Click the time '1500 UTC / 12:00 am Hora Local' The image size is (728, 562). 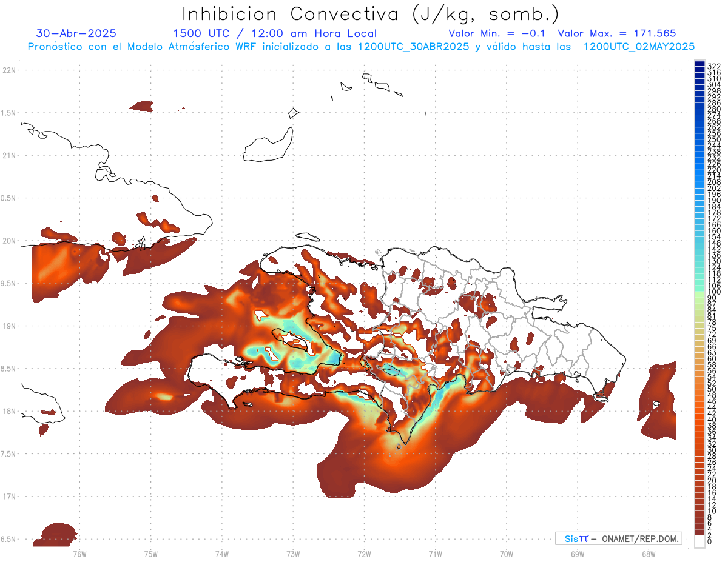click(275, 33)
